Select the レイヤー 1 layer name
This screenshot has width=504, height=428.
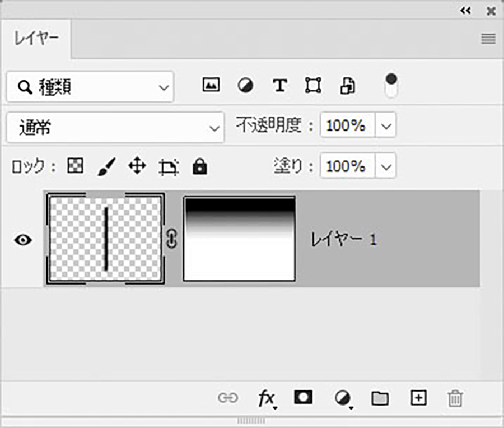pos(343,239)
